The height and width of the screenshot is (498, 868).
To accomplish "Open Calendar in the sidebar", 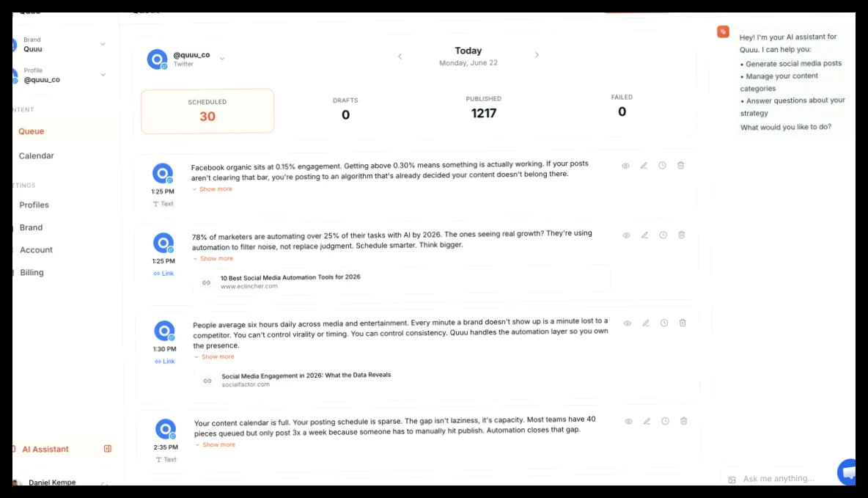I will (37, 155).
